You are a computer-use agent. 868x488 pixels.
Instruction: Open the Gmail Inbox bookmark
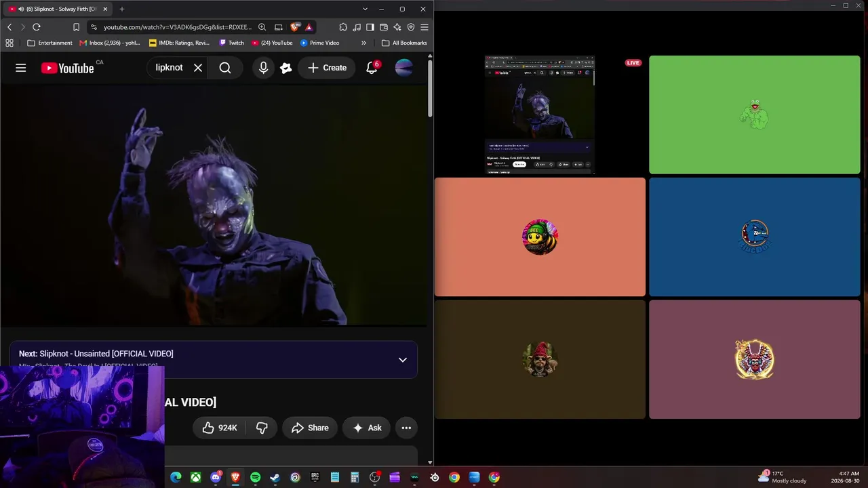(110, 43)
